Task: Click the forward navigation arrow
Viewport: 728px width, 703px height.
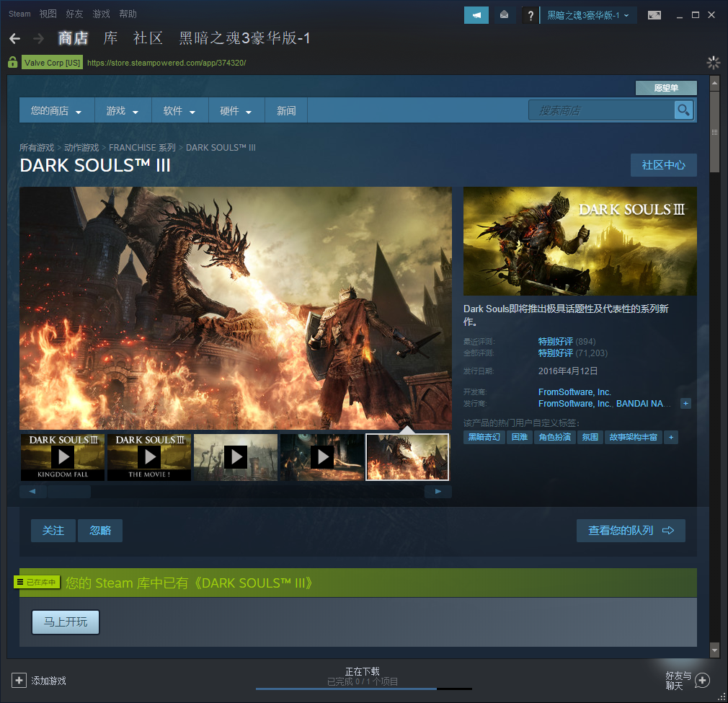Action: pos(38,38)
